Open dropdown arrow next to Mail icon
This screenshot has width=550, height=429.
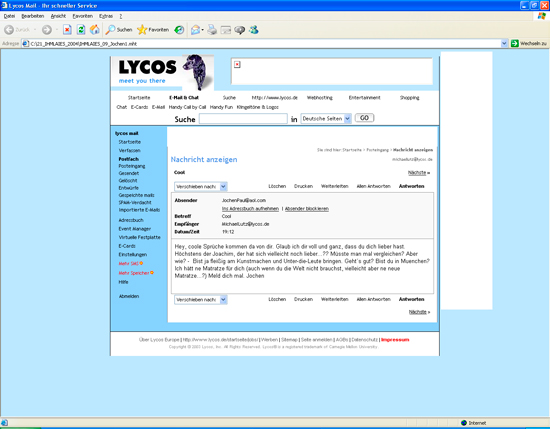(x=202, y=30)
